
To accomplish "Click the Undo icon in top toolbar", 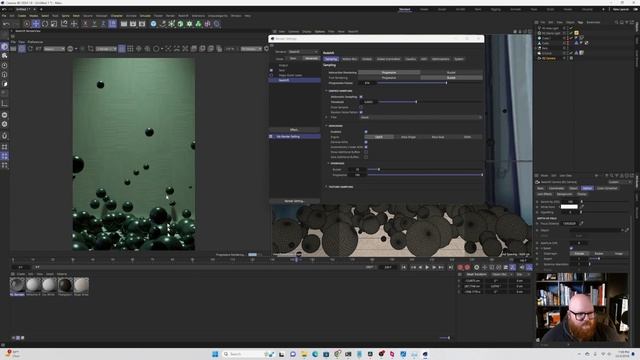I will [x=6, y=24].
